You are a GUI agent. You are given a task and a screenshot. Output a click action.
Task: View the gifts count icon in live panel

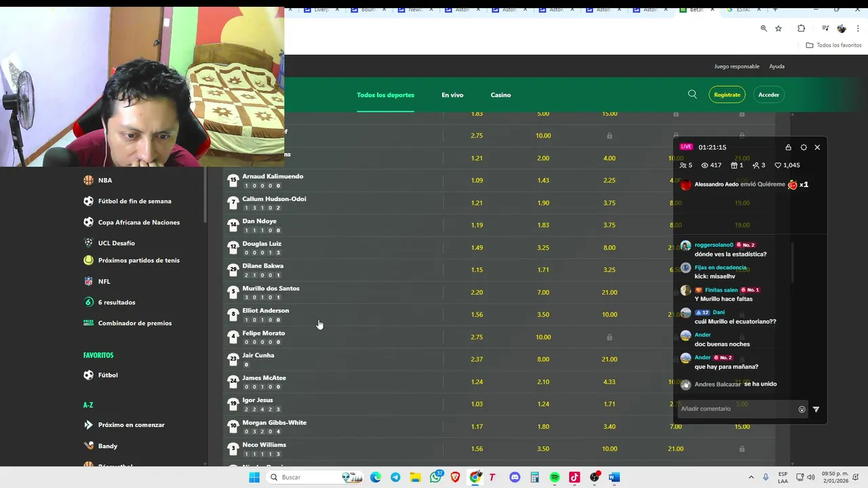coord(734,165)
